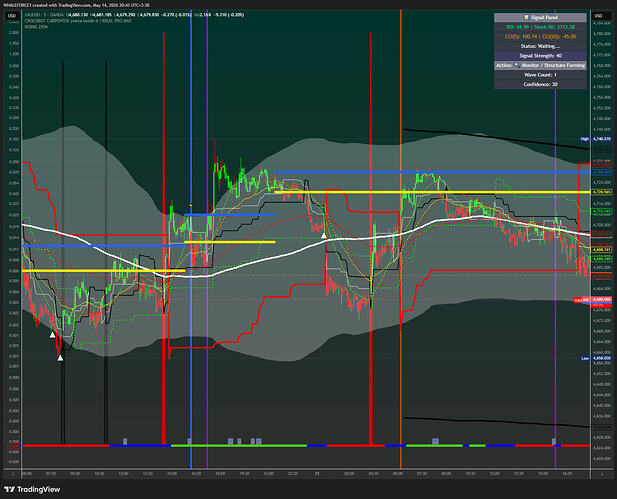Image resolution: width=617 pixels, height=499 pixels.
Task: Click the high value H4,681.185
Action: click(101, 15)
